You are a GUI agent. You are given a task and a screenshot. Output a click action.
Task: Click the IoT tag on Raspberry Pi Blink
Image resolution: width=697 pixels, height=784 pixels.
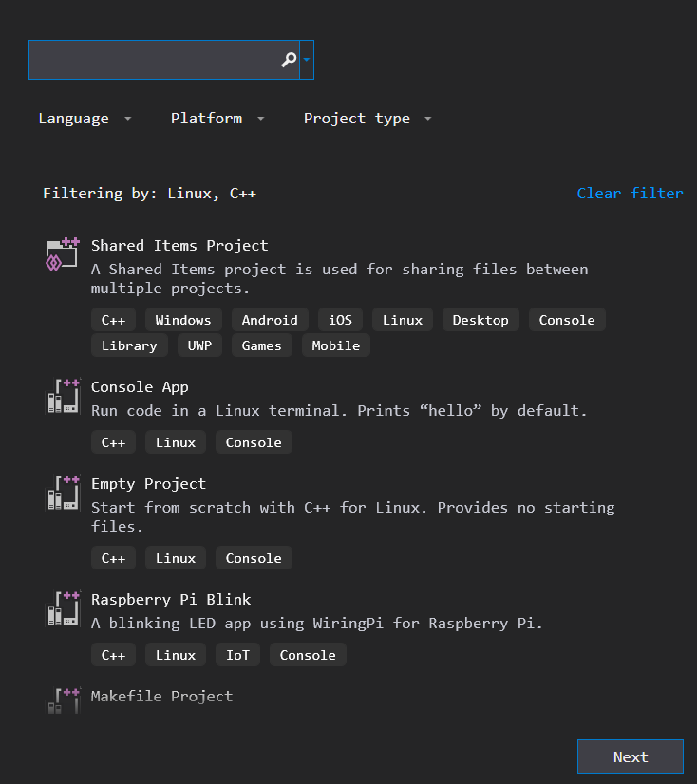point(237,655)
